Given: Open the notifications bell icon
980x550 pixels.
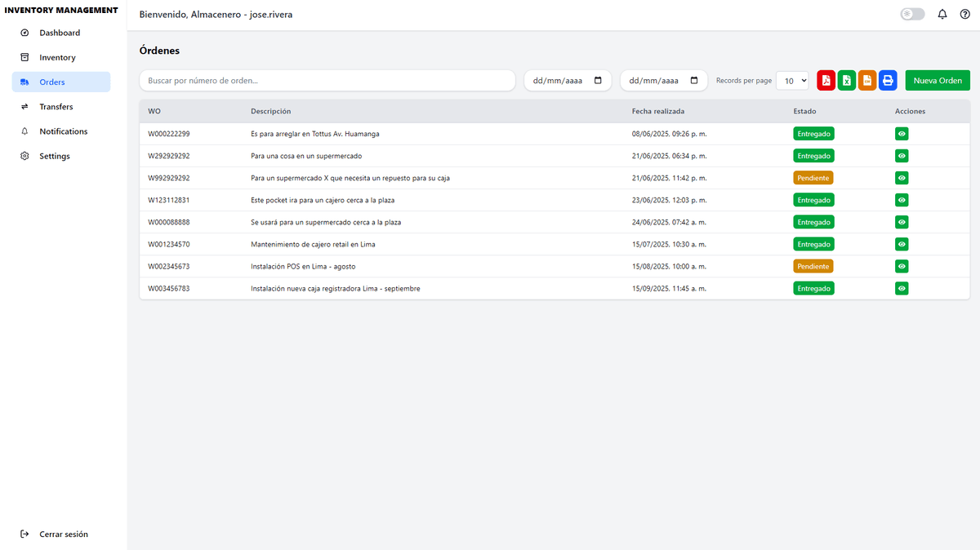Looking at the screenshot, I should point(942,14).
